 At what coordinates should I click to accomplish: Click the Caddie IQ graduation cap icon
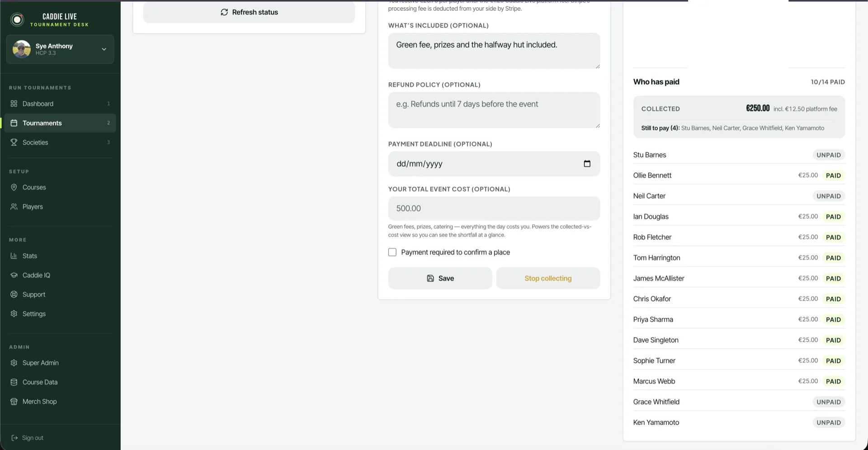pos(14,275)
